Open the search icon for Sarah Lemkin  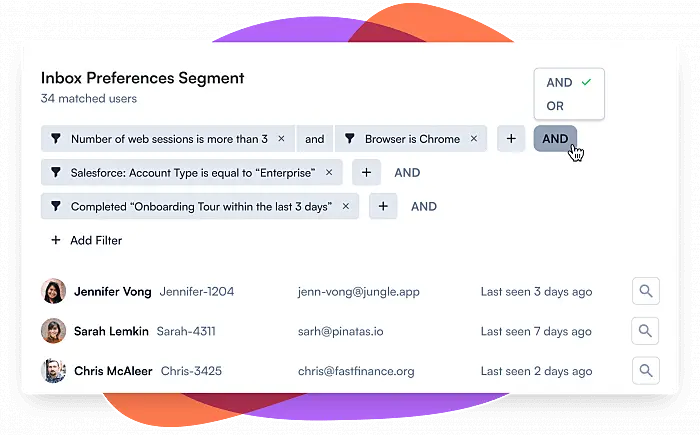click(x=646, y=331)
